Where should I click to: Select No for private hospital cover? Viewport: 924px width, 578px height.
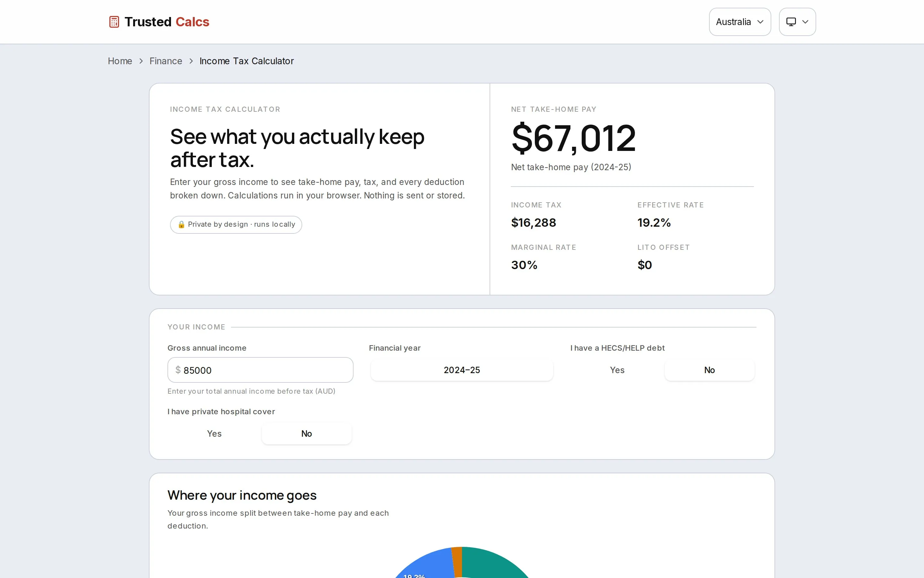pos(306,433)
